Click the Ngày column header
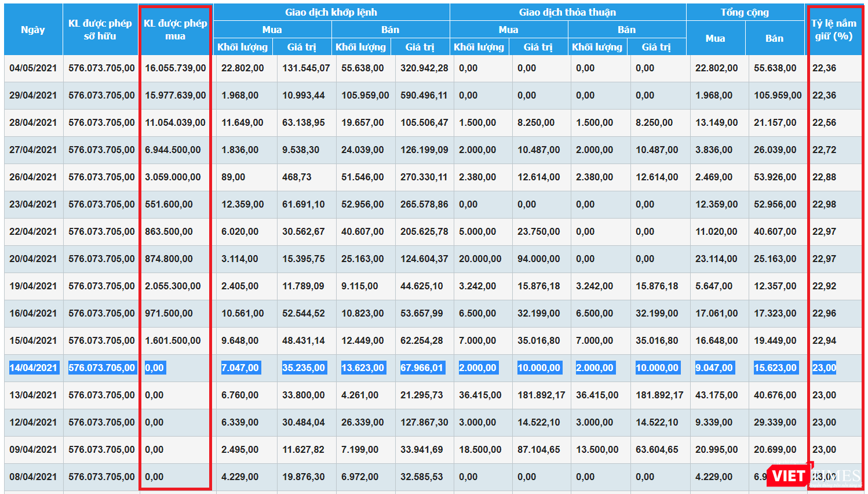 point(33,30)
